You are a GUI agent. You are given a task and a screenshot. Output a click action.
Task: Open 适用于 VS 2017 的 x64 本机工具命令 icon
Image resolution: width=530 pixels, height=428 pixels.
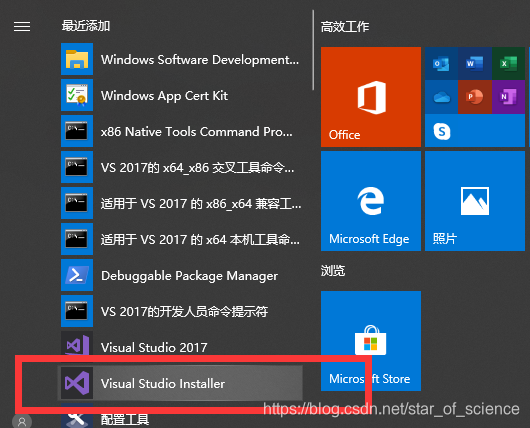point(77,239)
